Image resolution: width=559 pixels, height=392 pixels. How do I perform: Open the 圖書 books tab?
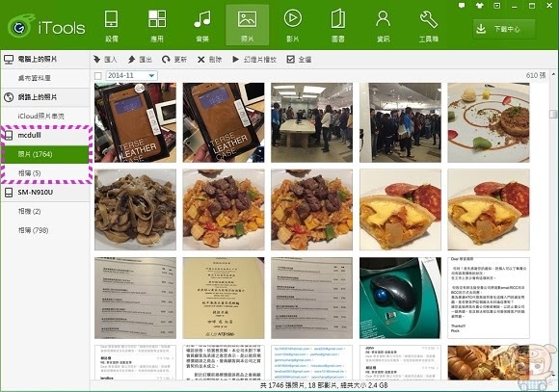(x=338, y=26)
